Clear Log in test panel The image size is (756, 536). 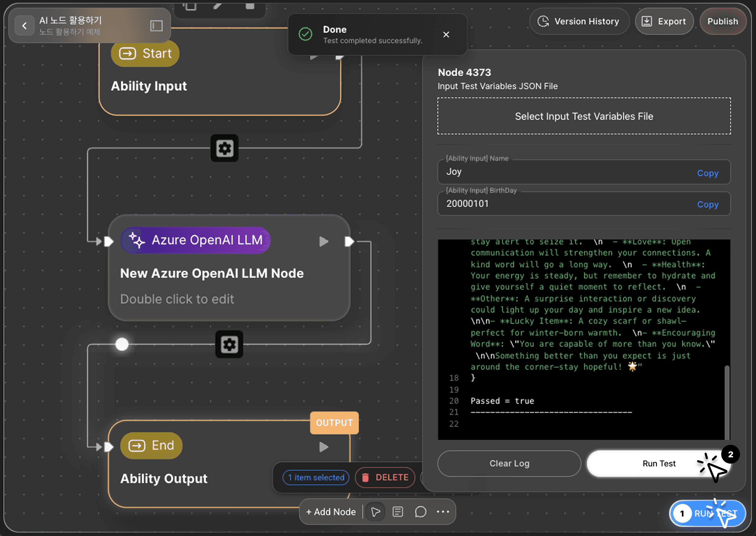tap(509, 463)
